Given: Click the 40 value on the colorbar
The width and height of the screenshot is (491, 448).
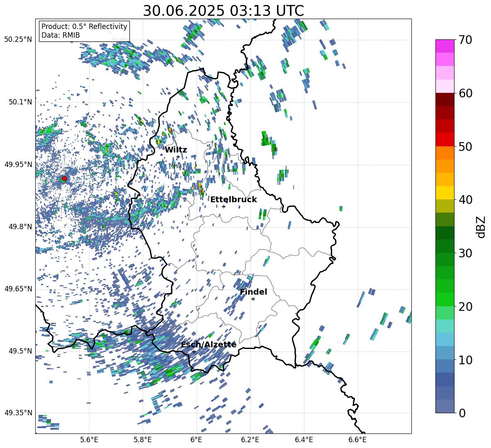Looking at the screenshot, I should tap(465, 200).
